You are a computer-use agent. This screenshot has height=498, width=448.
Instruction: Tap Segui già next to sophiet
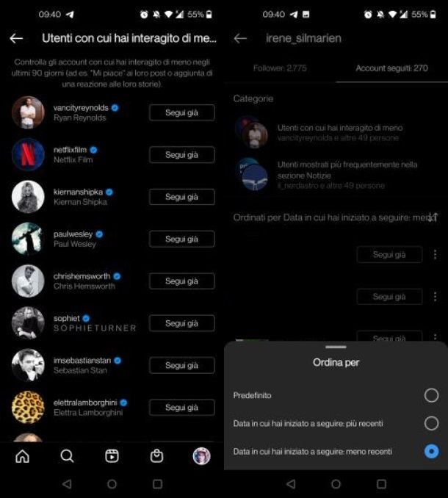click(182, 323)
